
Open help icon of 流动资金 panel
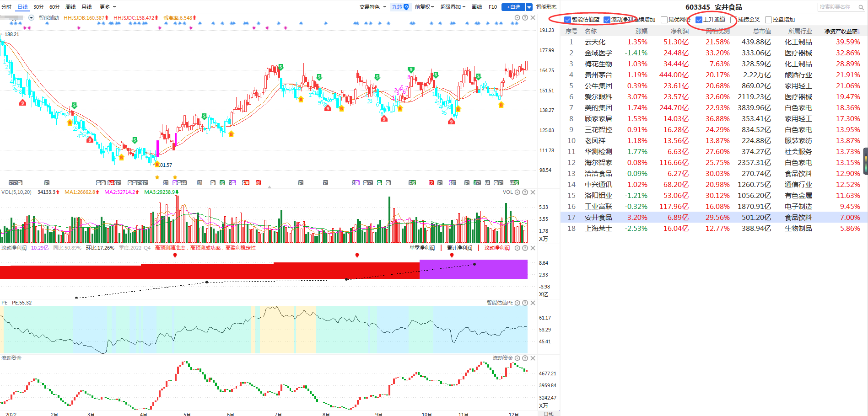(525, 358)
